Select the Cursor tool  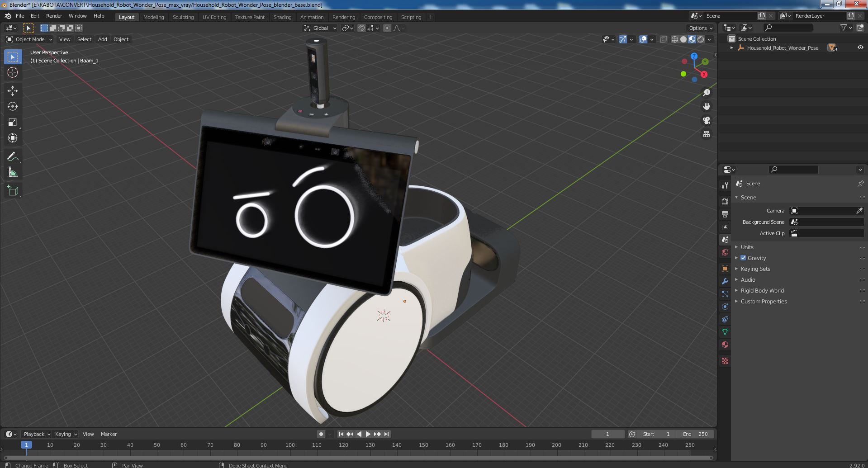(x=13, y=72)
